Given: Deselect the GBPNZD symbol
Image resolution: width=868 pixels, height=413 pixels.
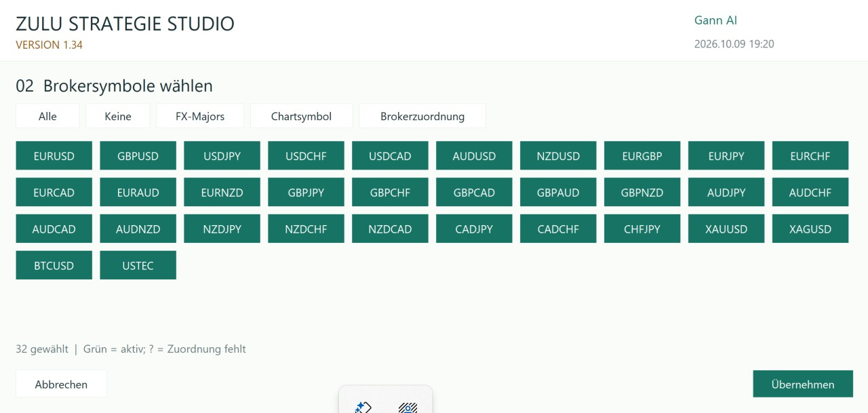Looking at the screenshot, I should point(643,193).
